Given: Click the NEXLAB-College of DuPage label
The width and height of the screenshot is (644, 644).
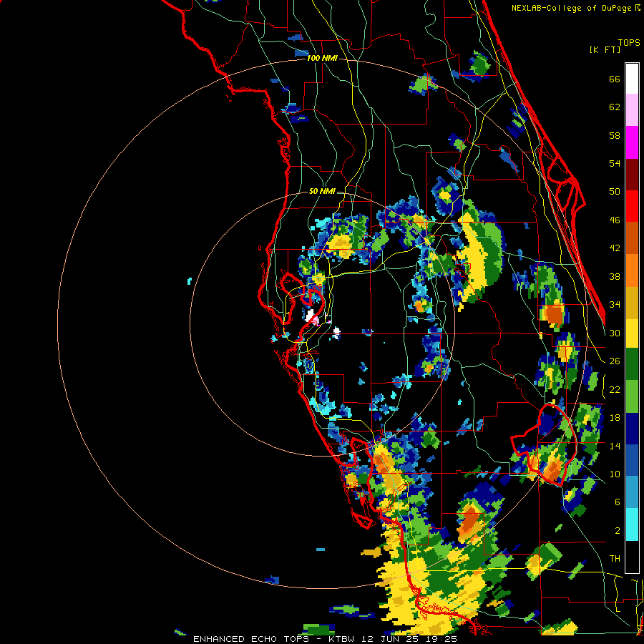Looking at the screenshot, I should point(576,8).
